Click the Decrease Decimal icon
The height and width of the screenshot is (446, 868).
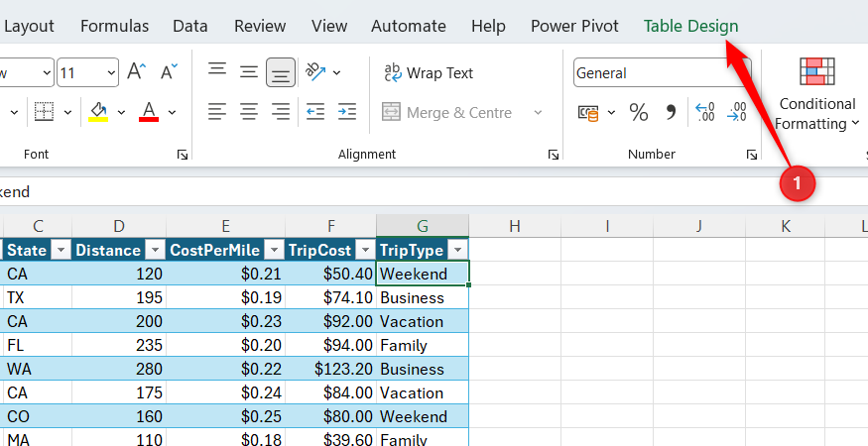(737, 112)
